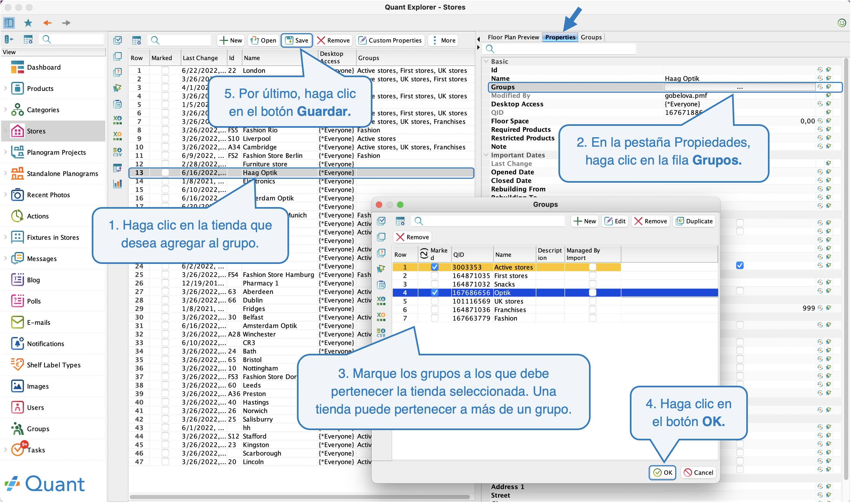Collapse the Basic properties section

(486, 61)
